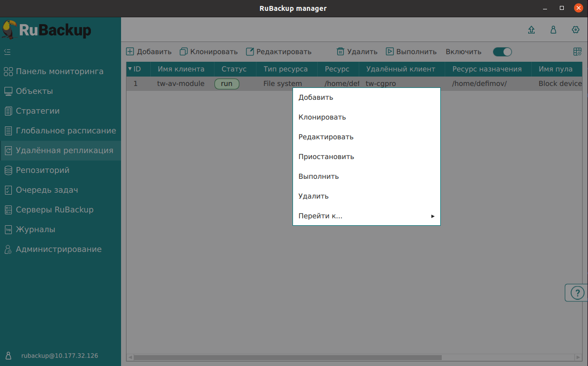588x366 pixels.
Task: Click the horizontal scrollbar under the table
Action: (287, 357)
